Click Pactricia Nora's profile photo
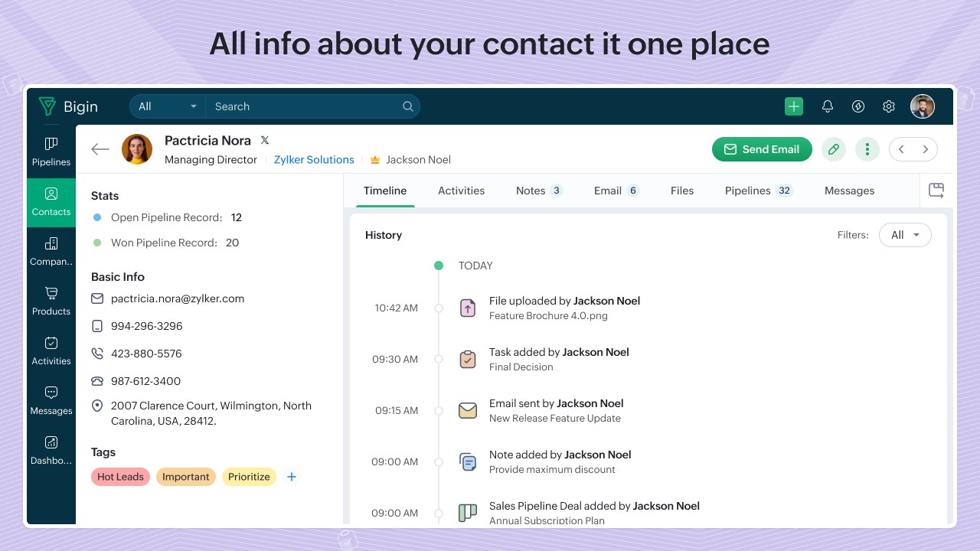 pos(137,149)
